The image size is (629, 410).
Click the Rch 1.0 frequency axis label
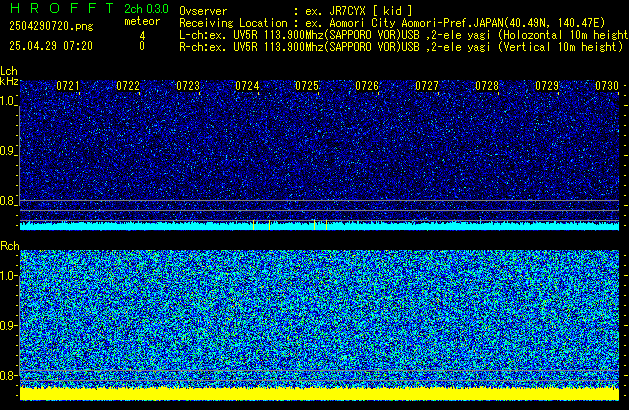pyautogui.click(x=7, y=276)
